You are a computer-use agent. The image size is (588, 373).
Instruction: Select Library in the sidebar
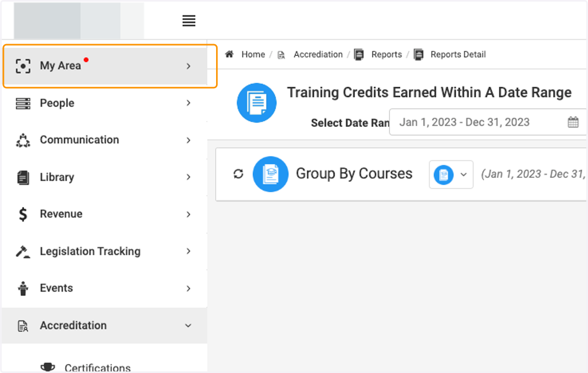[x=104, y=177]
